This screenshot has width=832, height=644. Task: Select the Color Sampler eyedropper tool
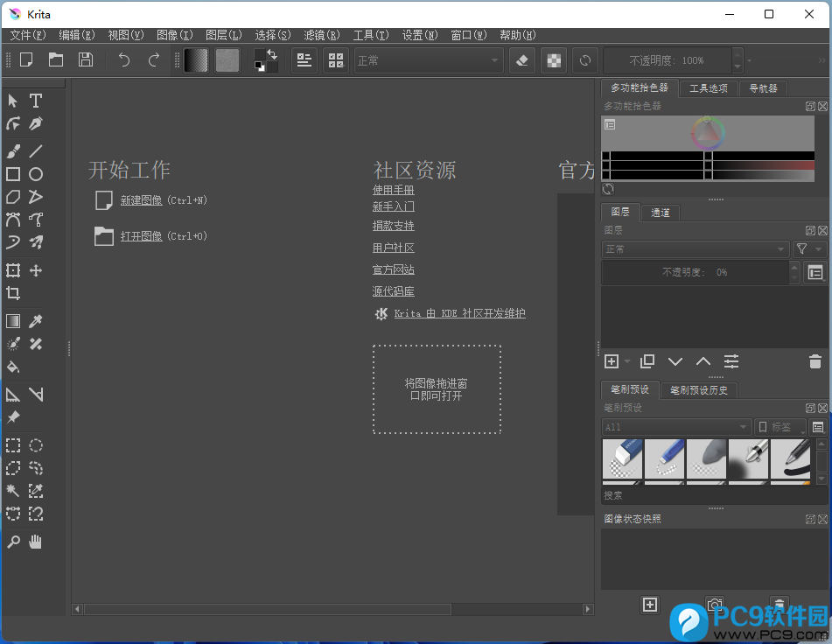(36, 321)
